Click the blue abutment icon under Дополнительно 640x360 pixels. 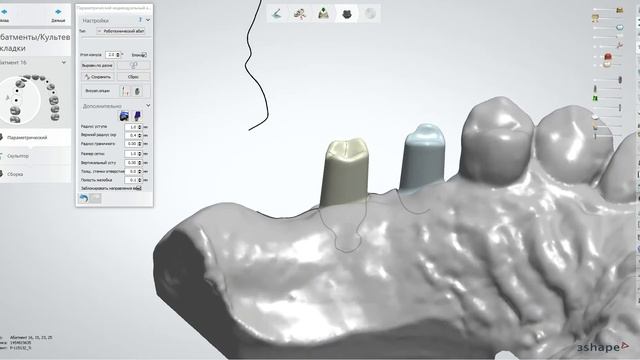pos(138,116)
